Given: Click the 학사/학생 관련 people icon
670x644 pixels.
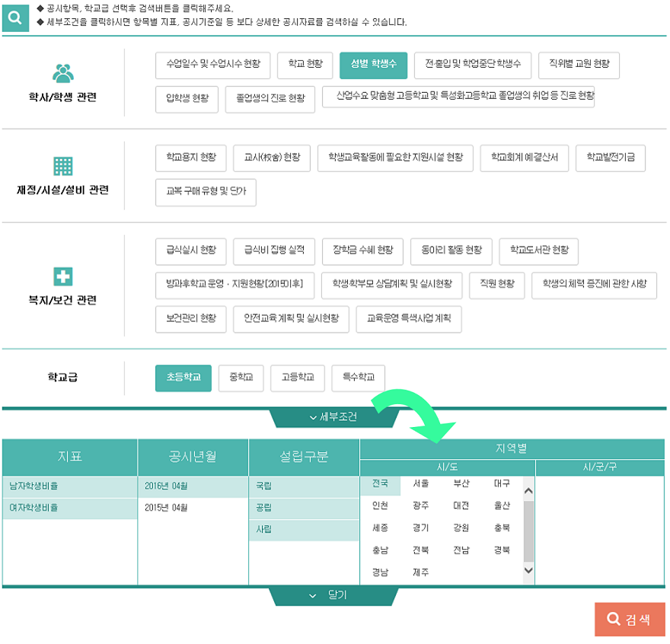Looking at the screenshot, I should [x=63, y=72].
